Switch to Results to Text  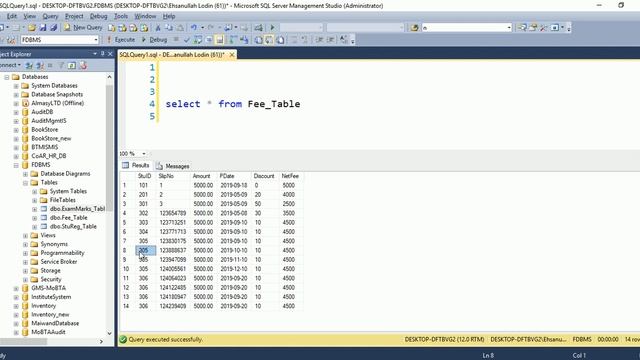[x=258, y=40]
